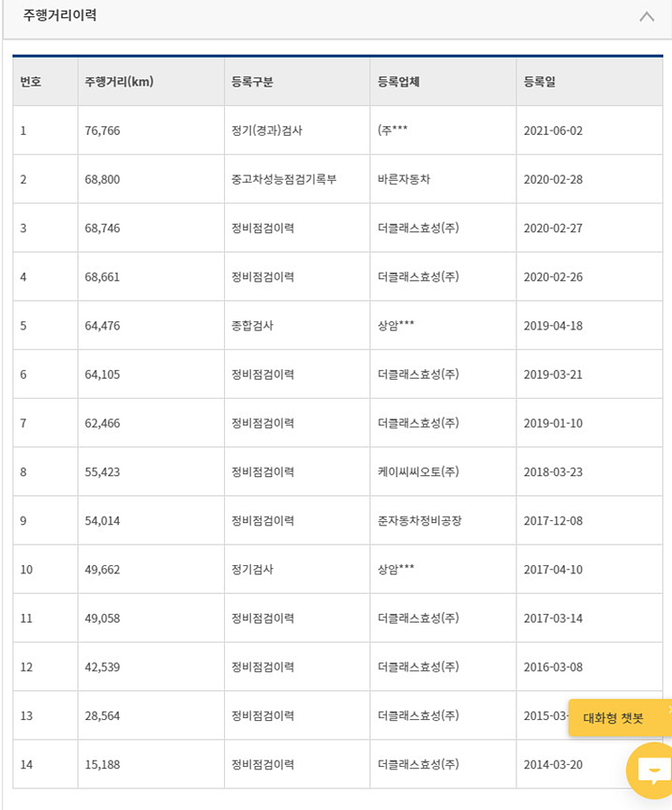Close the 대화형 챗봇 tooltip X
Viewport: 672px width, 810px height.
coord(668,710)
